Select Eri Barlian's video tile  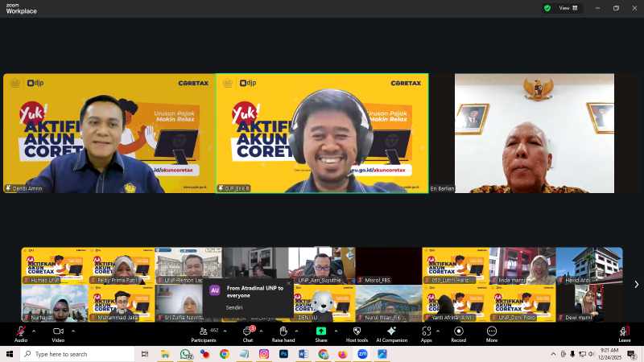coord(534,133)
